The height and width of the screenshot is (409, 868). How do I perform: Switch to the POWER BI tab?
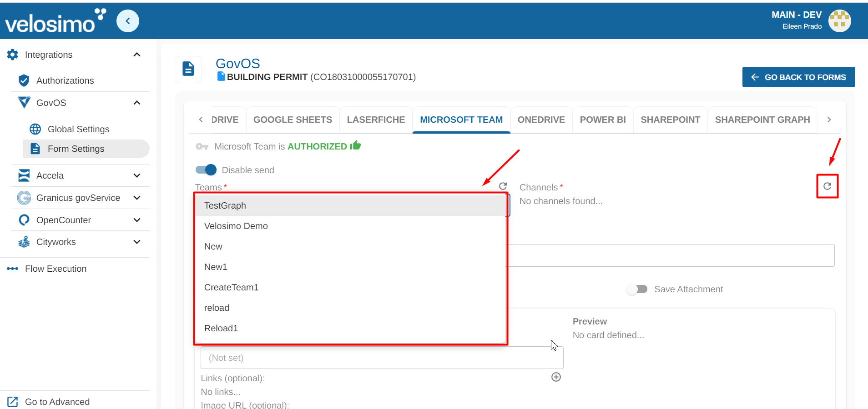[603, 120]
